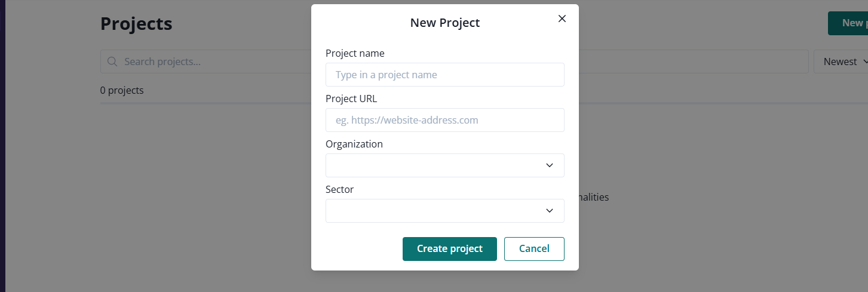Click the partially visible New project button
The width and height of the screenshot is (868, 292).
click(848, 23)
